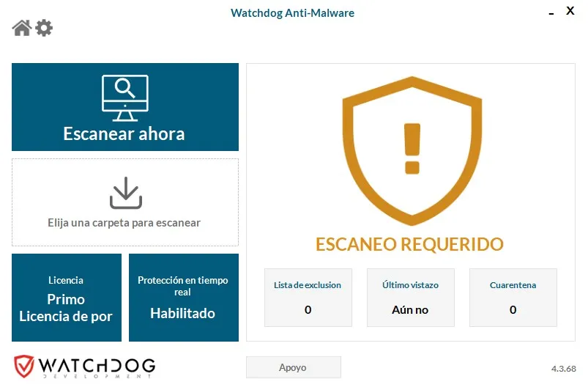The image size is (588, 390).
Task: Click the Watchdog Anti-Malware title
Action: [x=292, y=12]
